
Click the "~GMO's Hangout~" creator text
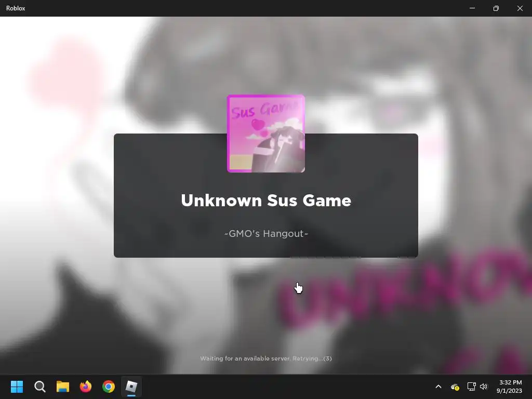coord(266,234)
